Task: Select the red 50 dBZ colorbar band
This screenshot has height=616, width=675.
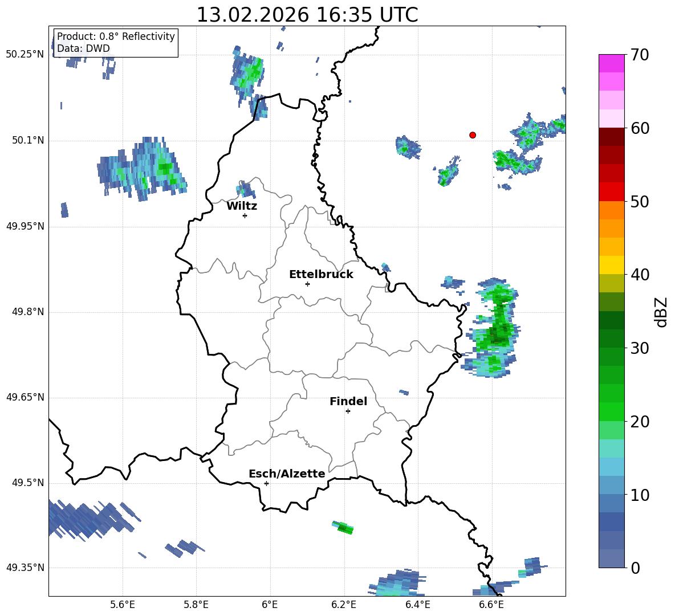Action: click(x=611, y=192)
